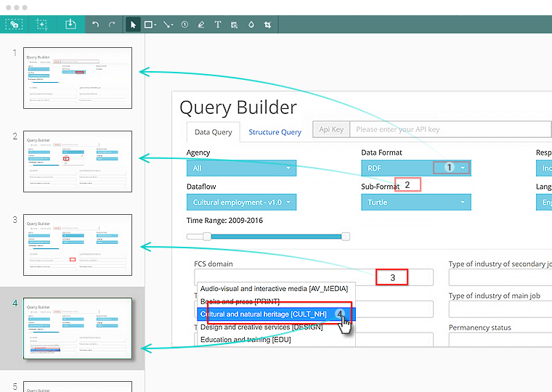Activate the crop tool

point(267,25)
